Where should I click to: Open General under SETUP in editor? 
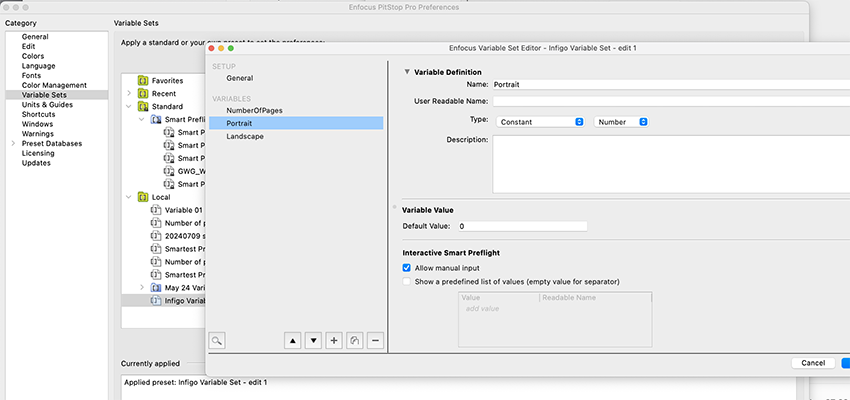(240, 78)
